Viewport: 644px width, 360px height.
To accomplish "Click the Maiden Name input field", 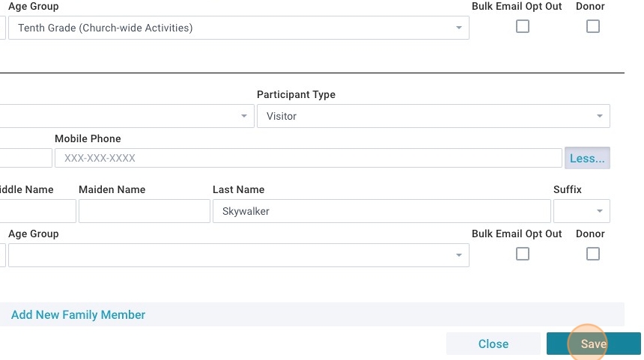I will [x=144, y=211].
